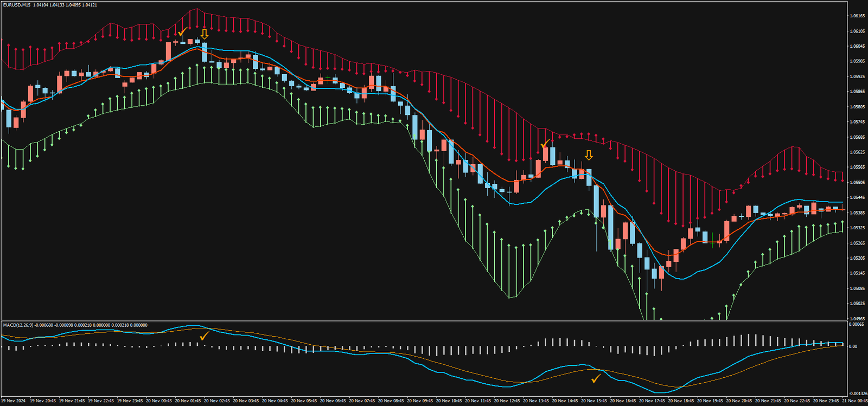
Task: Select the 20 Nov 23:45 time label
Action: pyautogui.click(x=825, y=401)
